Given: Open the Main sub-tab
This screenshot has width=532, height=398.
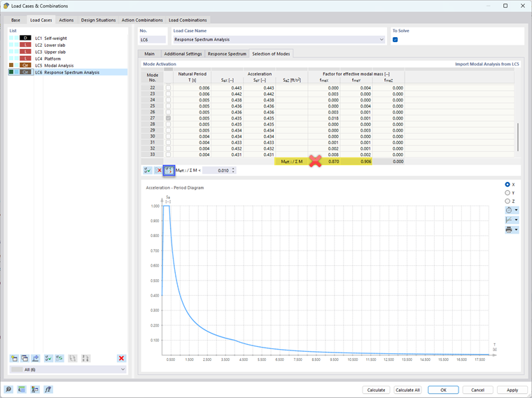Looking at the screenshot, I should coord(149,54).
